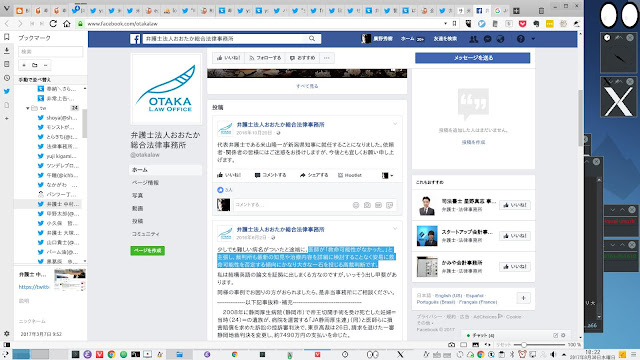
Task: Open the 手動で並べ替え sort dropdown
Action: coord(50,80)
